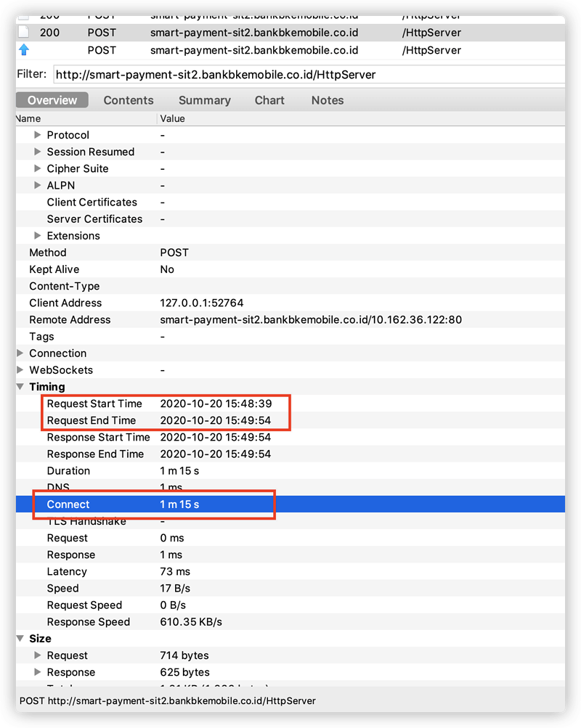Click the Client Address value 127.0.0.1:52764

tap(202, 303)
